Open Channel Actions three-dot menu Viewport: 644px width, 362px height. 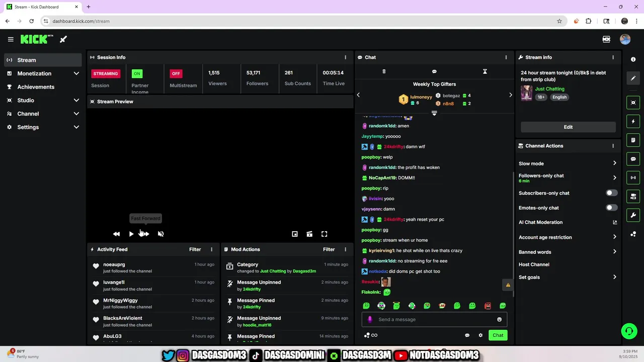613,146
